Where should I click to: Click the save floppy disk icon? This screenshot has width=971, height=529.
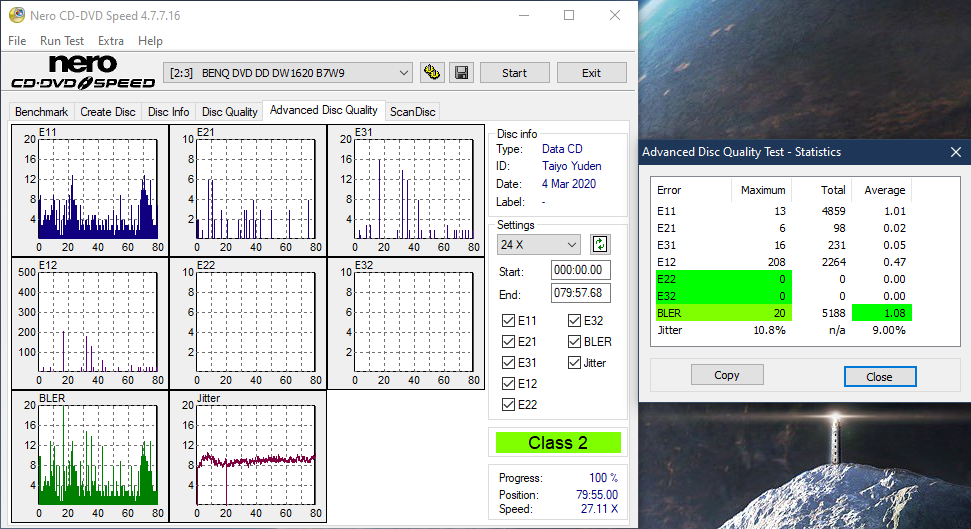(461, 72)
